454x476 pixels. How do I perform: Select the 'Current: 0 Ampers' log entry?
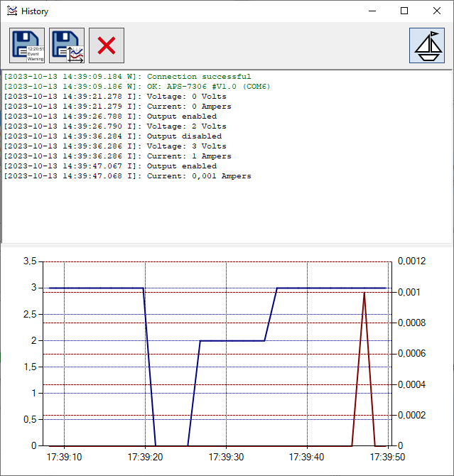click(x=117, y=107)
